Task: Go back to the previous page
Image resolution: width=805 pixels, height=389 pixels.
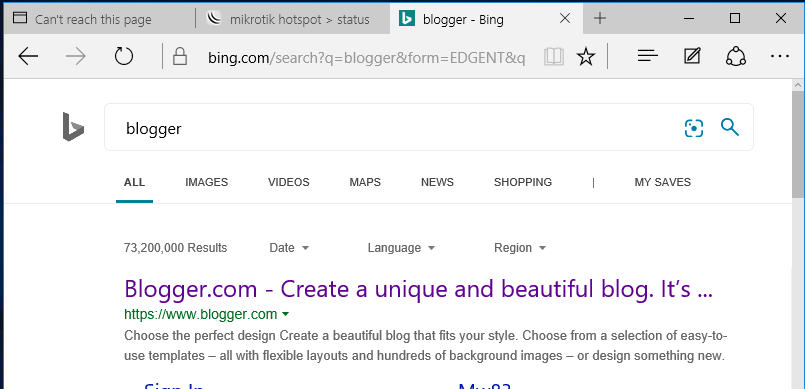Action: pos(28,56)
